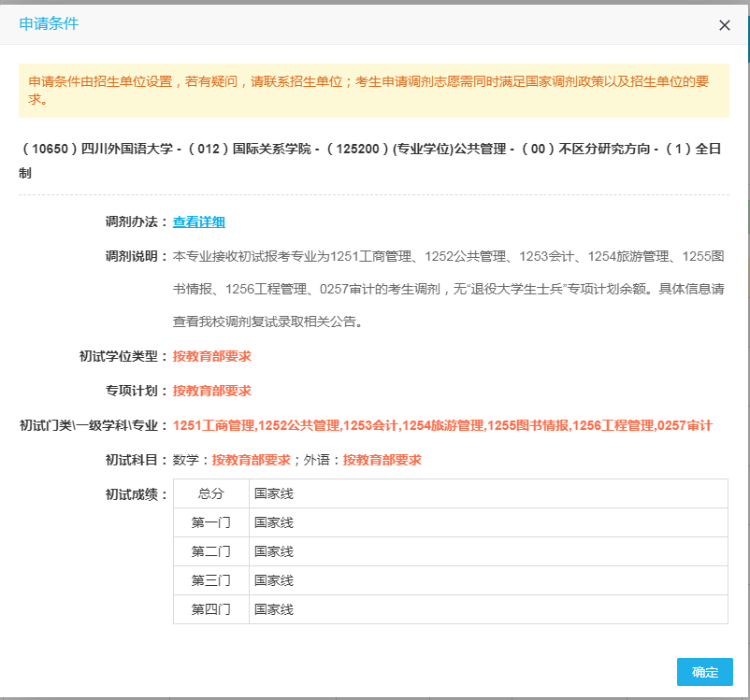Click 国家线 in the 总分 row

click(x=274, y=493)
